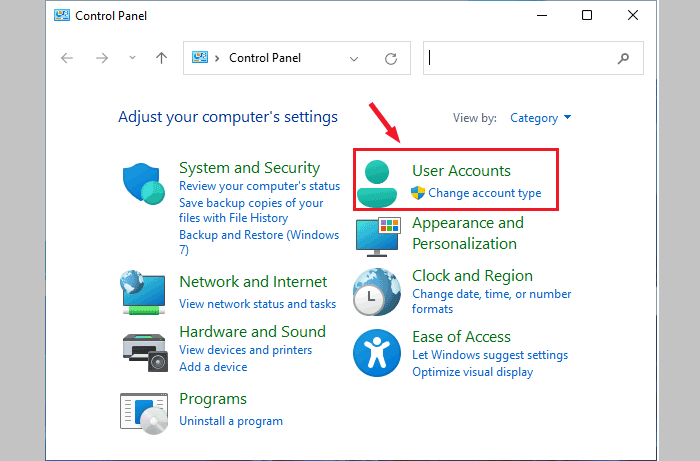Open the Hardware and Sound heading
This screenshot has height=461, width=700.
point(252,332)
